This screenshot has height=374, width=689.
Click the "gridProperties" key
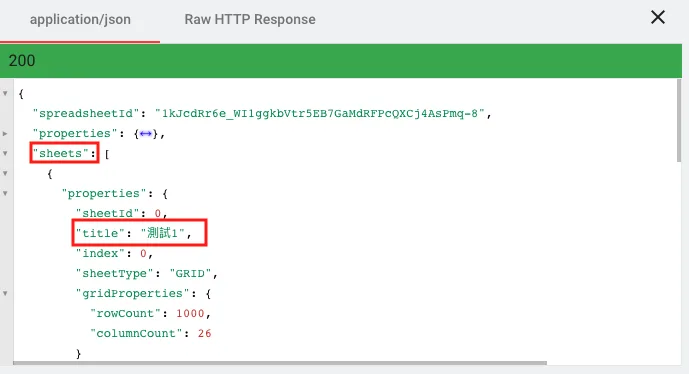[x=133, y=293]
